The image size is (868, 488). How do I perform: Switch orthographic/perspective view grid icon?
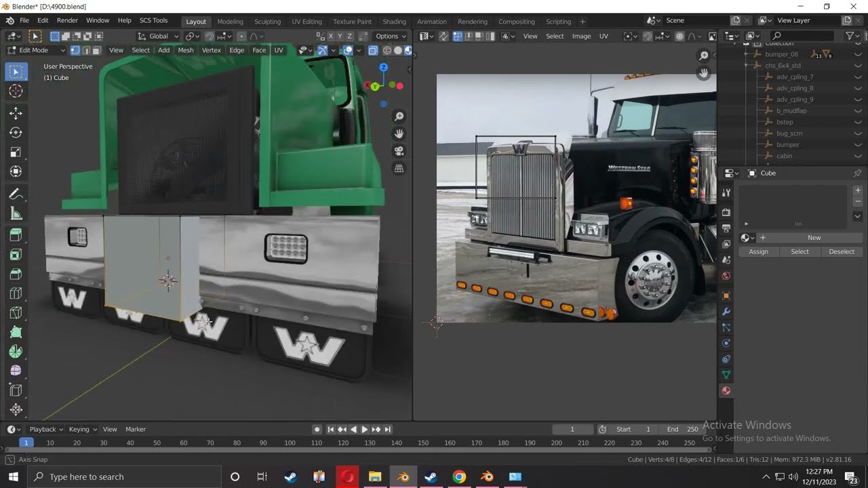pyautogui.click(x=399, y=168)
